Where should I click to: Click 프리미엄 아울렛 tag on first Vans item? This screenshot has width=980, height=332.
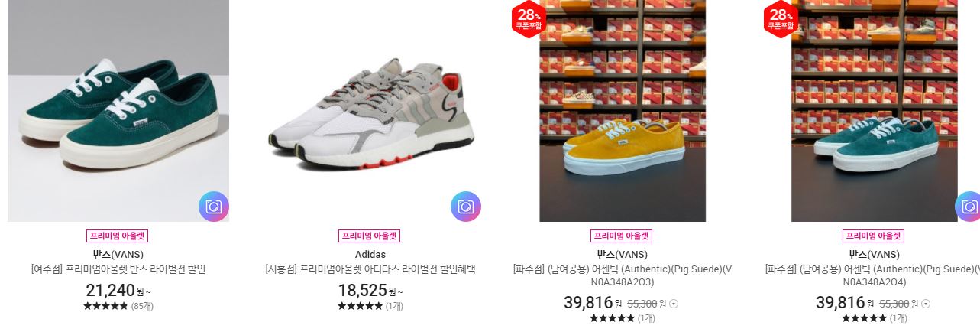[x=118, y=236]
